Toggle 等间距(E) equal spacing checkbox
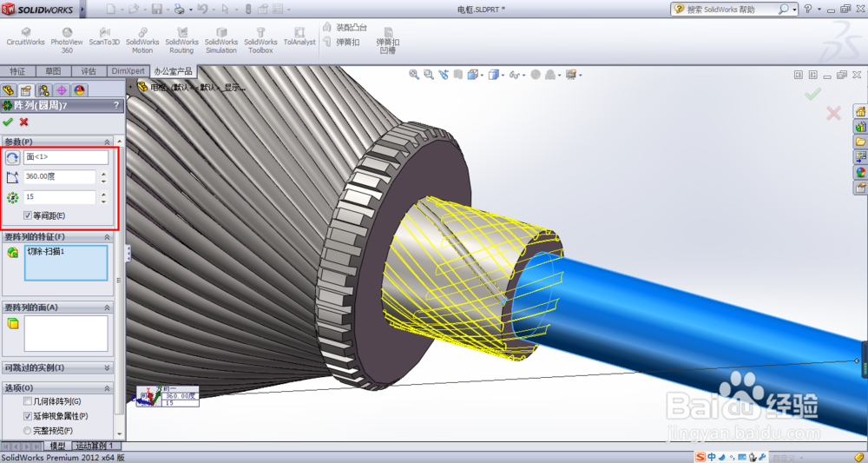Screen dimensions: 868x463 pyautogui.click(x=28, y=215)
